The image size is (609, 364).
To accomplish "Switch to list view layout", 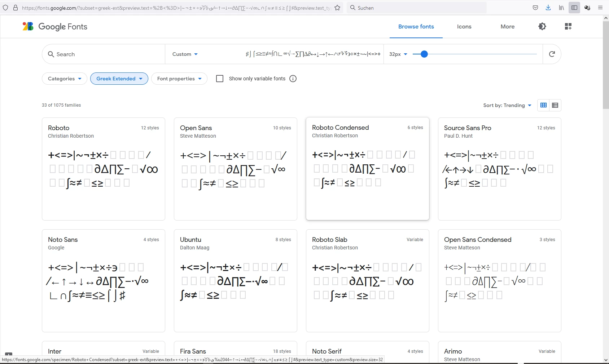I will (555, 105).
